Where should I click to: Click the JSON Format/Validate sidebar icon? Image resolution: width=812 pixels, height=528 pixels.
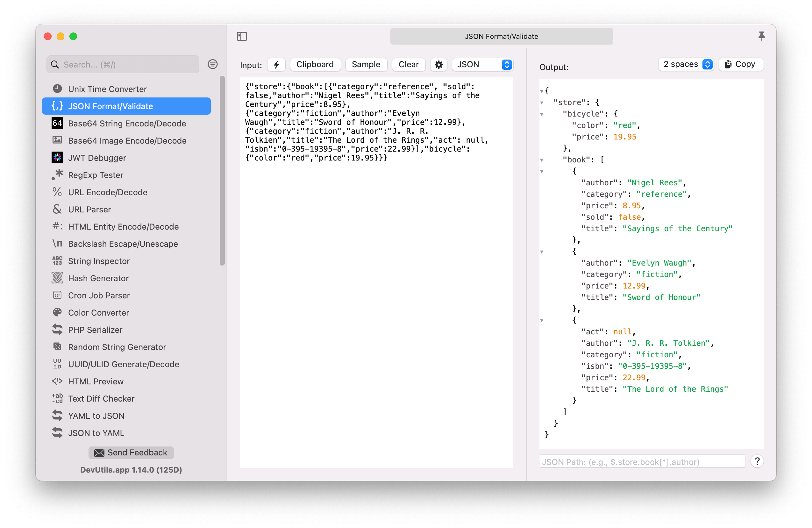[57, 106]
